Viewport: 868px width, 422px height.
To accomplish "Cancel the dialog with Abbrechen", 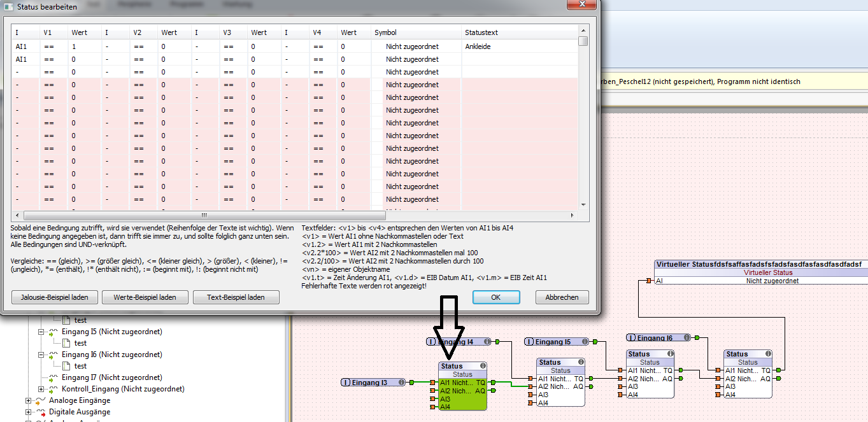I will click(562, 297).
